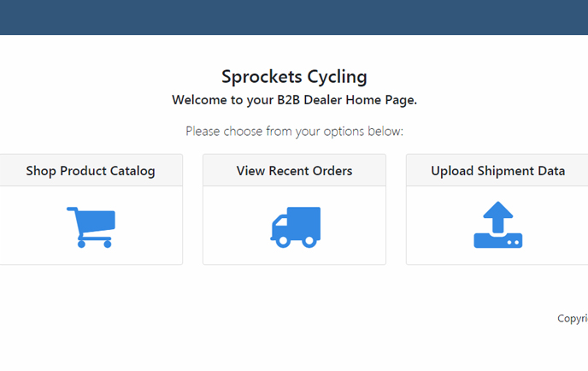Click the blue delivery truck icon
The height and width of the screenshot is (371, 588).
coord(295,227)
